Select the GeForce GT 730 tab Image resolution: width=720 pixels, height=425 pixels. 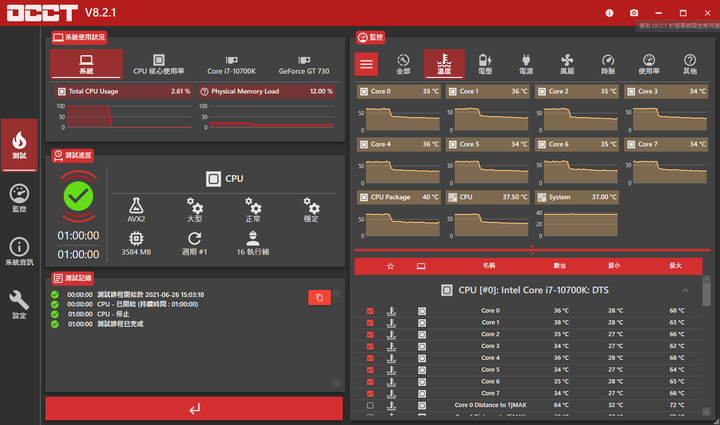304,64
